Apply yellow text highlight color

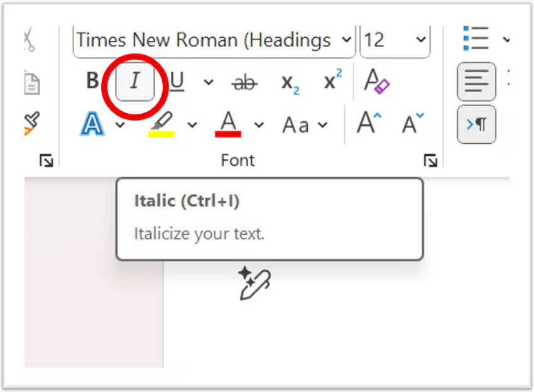coord(161,124)
